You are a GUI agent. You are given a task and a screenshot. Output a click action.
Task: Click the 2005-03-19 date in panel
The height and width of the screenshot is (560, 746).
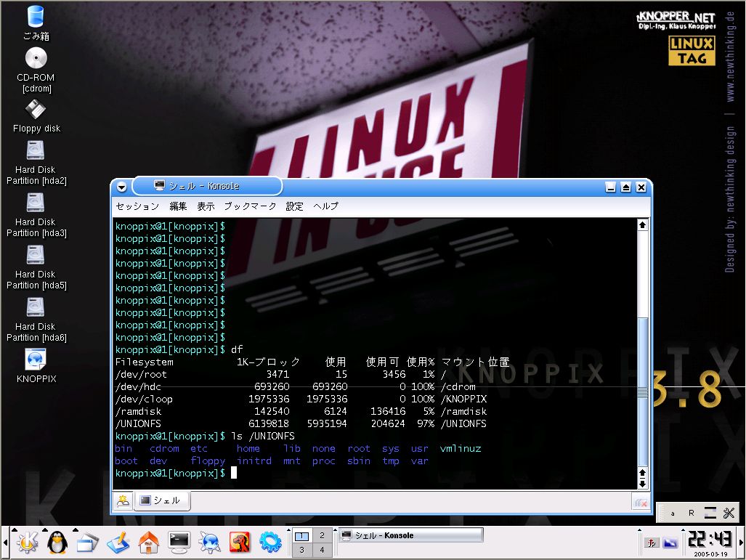[x=710, y=553]
